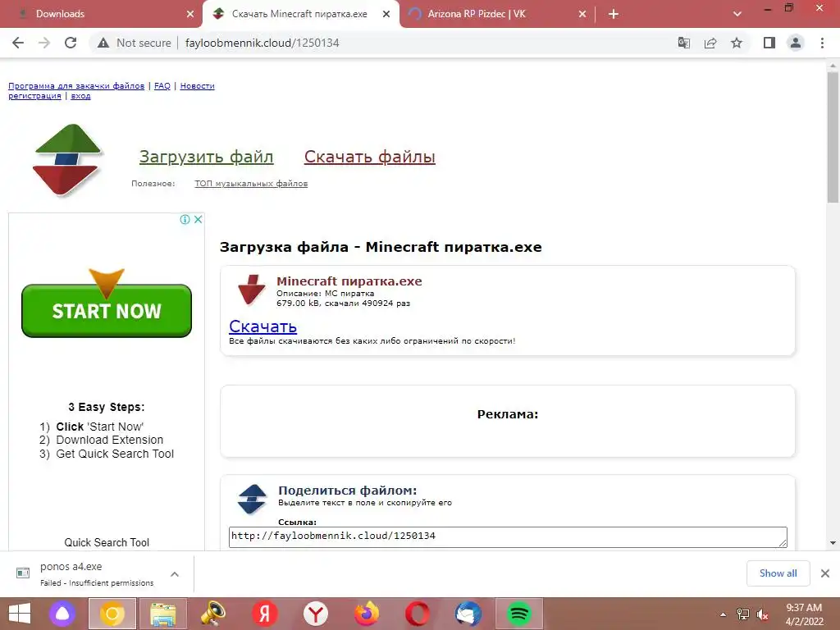840x630 pixels.
Task: Open File Explorer from taskbar
Action: 163,614
